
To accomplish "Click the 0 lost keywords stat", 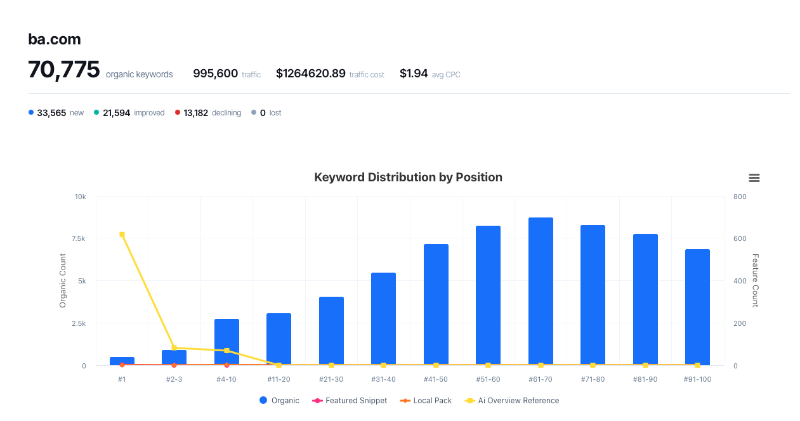I will (x=266, y=113).
